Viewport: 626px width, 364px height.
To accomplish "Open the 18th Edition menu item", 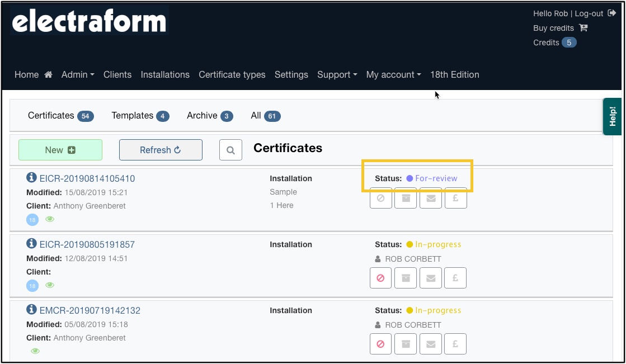I will tap(454, 74).
